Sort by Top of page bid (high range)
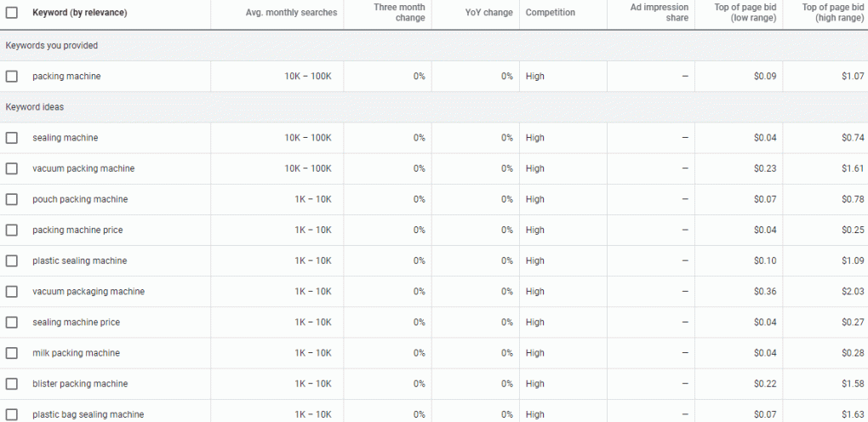Image resolution: width=868 pixels, height=422 pixels. [x=833, y=12]
